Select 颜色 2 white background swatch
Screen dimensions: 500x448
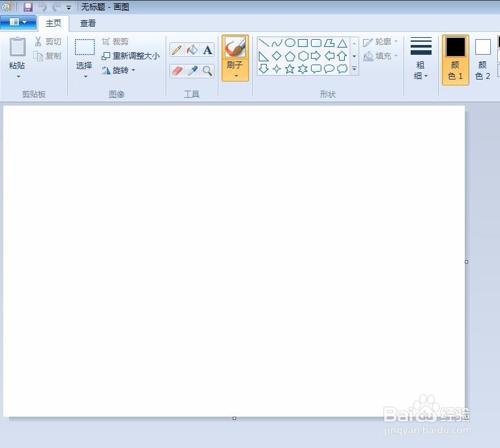coord(483,47)
